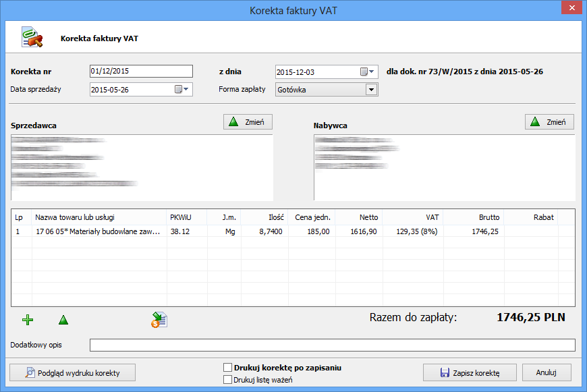The width and height of the screenshot is (587, 392).
Task: Select the Materiały budowlane item row
Action: 98,231
